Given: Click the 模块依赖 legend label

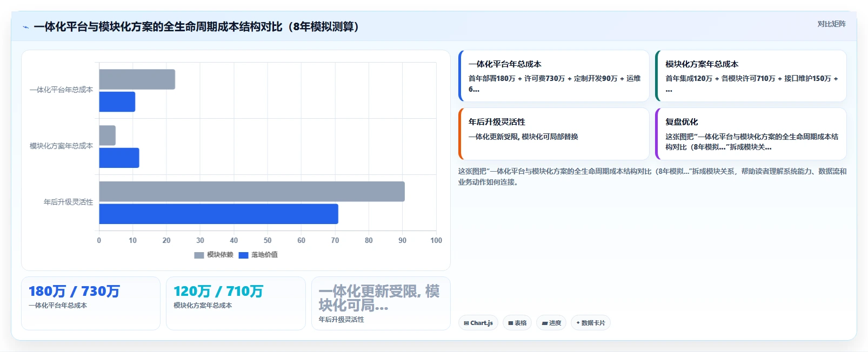Looking at the screenshot, I should click(x=220, y=255).
